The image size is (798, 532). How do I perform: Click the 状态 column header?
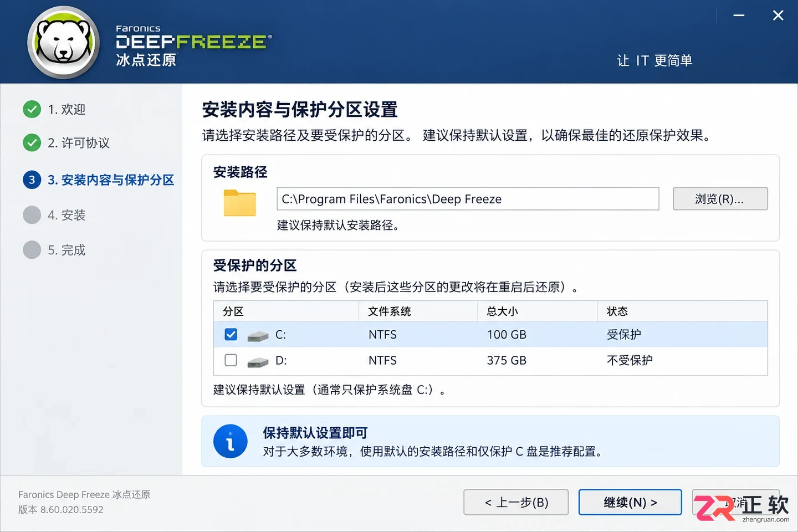(x=617, y=311)
